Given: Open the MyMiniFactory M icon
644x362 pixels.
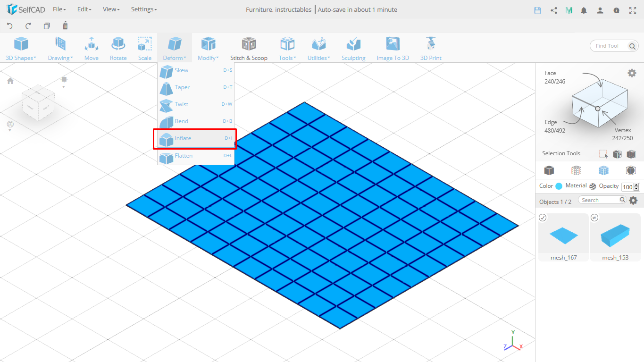Looking at the screenshot, I should (569, 10).
